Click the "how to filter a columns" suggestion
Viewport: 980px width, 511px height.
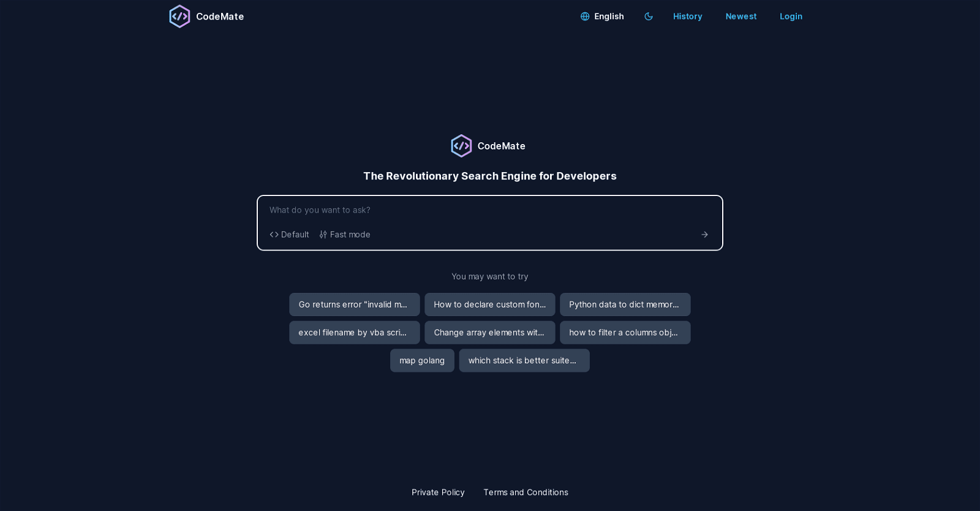pyautogui.click(x=625, y=333)
